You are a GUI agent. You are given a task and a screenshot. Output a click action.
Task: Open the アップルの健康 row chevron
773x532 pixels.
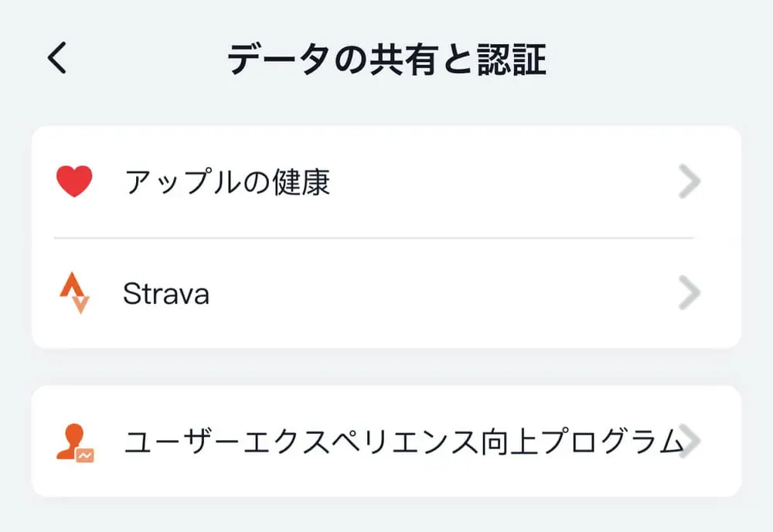(689, 182)
